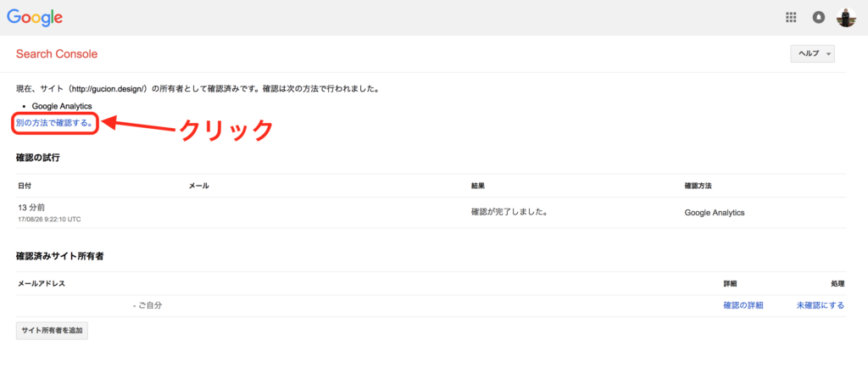Click the Search Console title

[57, 54]
